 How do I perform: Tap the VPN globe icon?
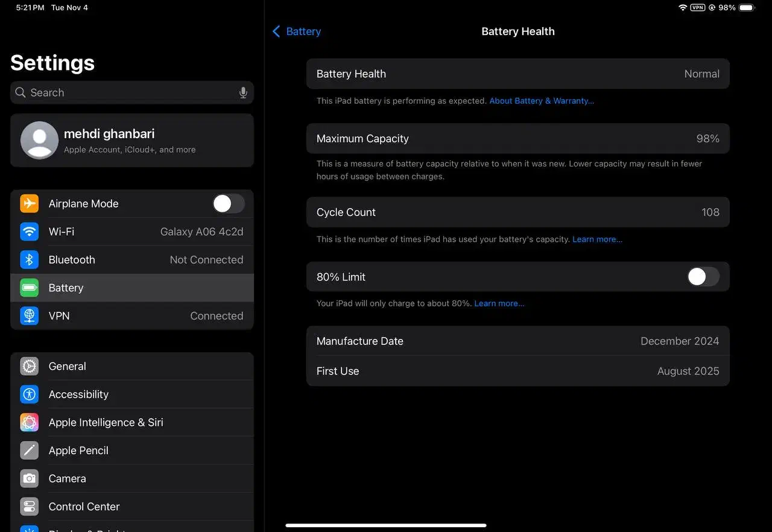click(29, 316)
